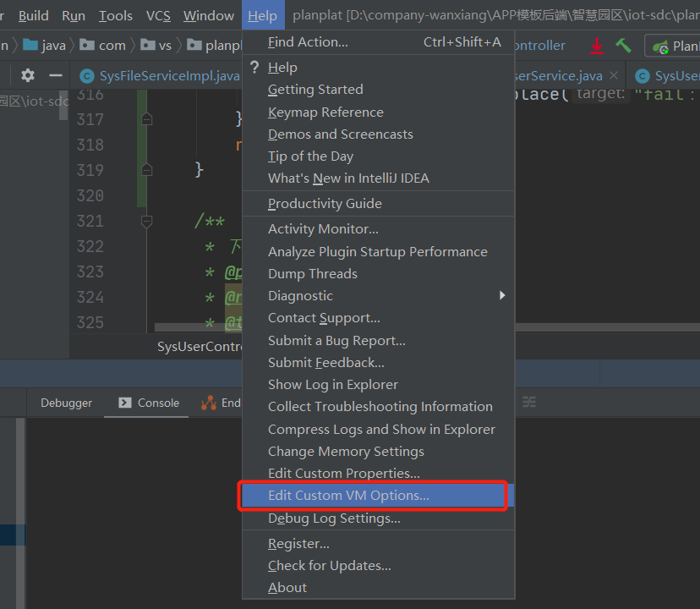
Task: Click the ...ontroller breadcrumb text
Action: click(x=540, y=45)
